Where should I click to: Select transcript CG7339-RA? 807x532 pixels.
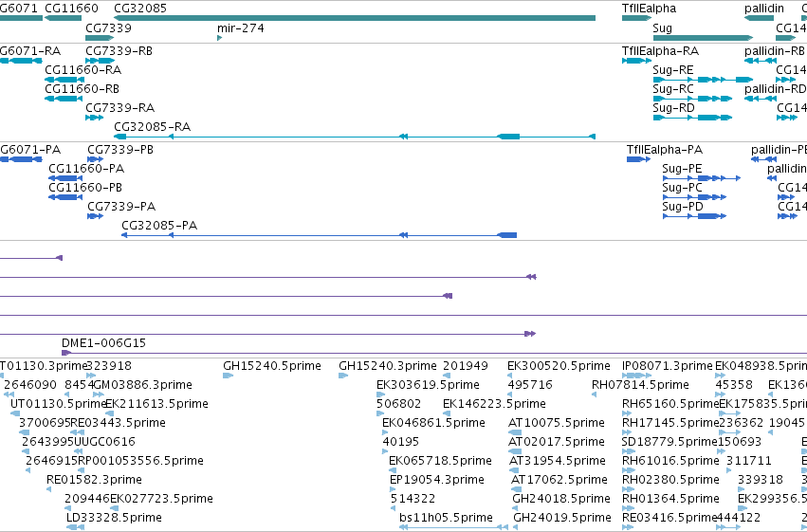(x=119, y=108)
